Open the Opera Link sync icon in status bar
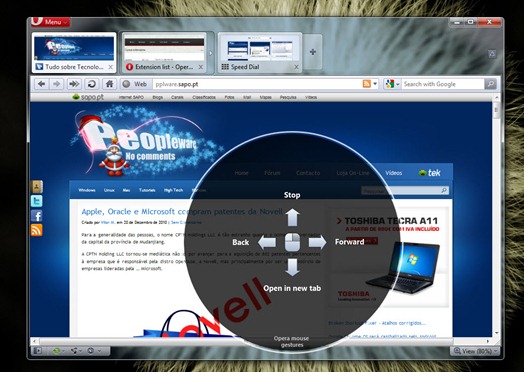 58,351
